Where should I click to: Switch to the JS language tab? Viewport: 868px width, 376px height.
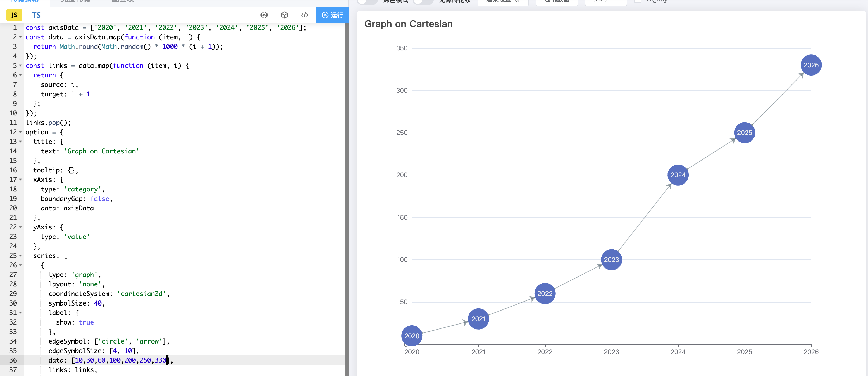tap(14, 15)
